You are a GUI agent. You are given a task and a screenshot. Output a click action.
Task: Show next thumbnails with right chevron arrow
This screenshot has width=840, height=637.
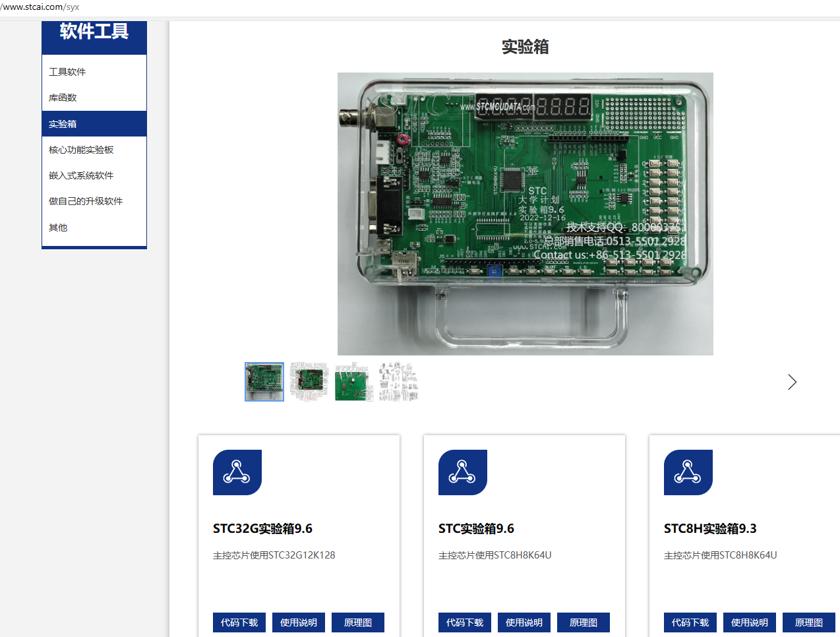(x=792, y=382)
